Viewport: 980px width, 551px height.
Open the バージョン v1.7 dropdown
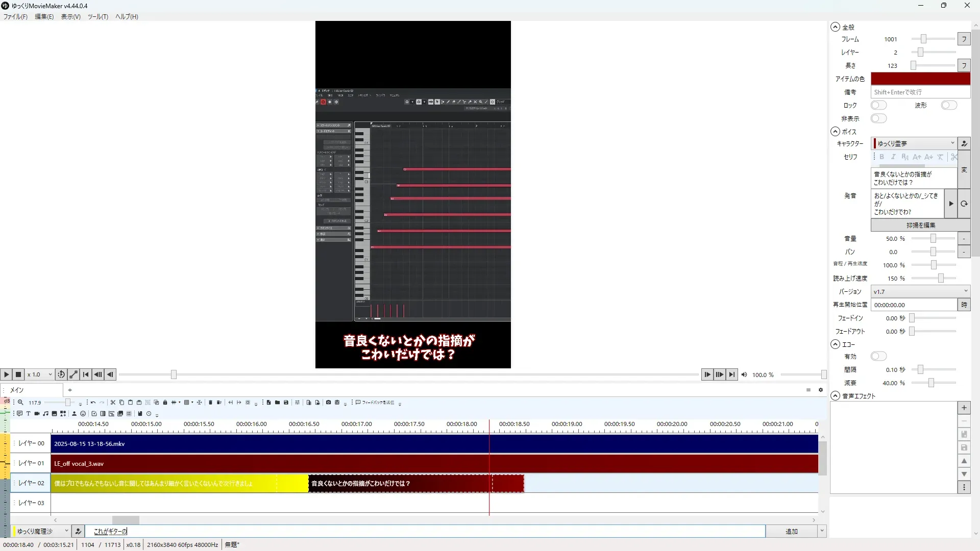[x=920, y=291]
